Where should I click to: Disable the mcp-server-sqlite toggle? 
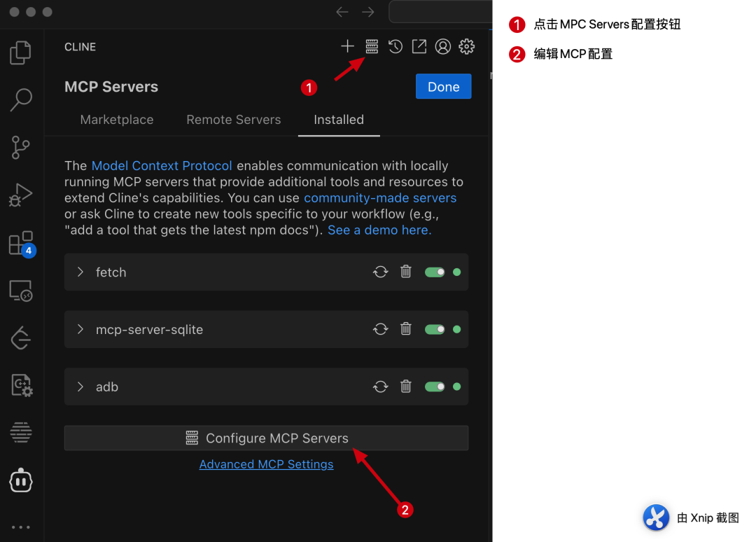pos(435,329)
